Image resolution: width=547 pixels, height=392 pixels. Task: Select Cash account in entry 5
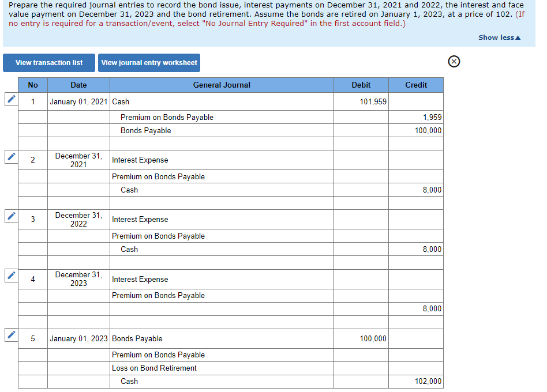point(222,381)
